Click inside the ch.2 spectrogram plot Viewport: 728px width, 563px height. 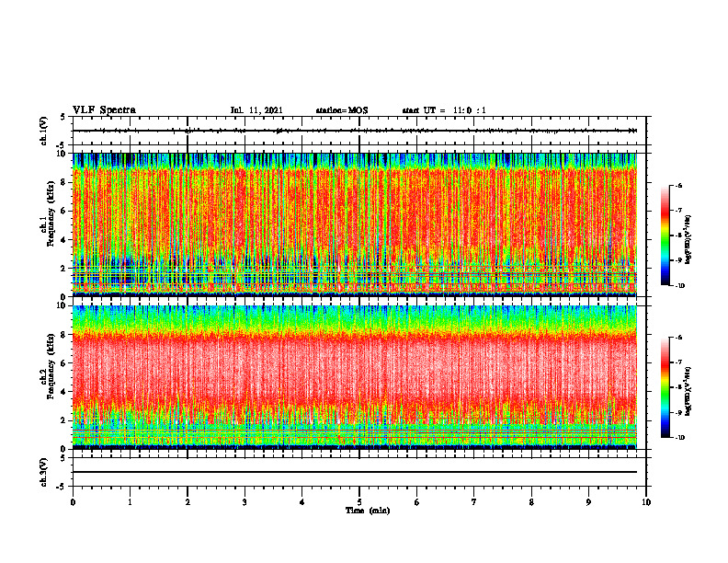tap(355, 377)
